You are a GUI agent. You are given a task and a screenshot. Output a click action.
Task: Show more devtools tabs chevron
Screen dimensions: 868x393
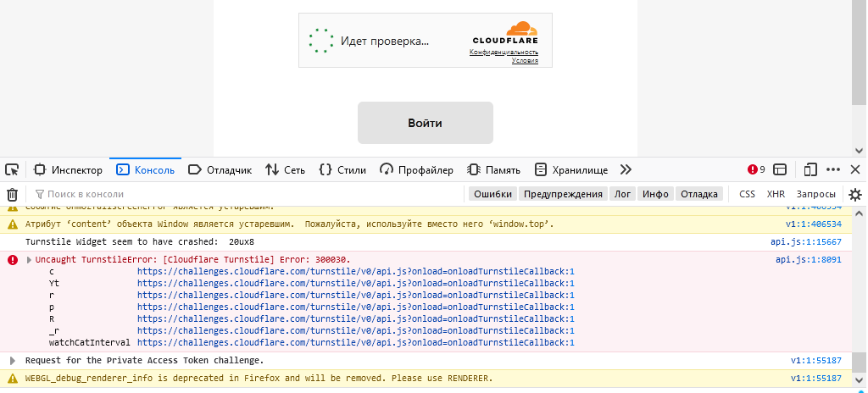click(626, 169)
